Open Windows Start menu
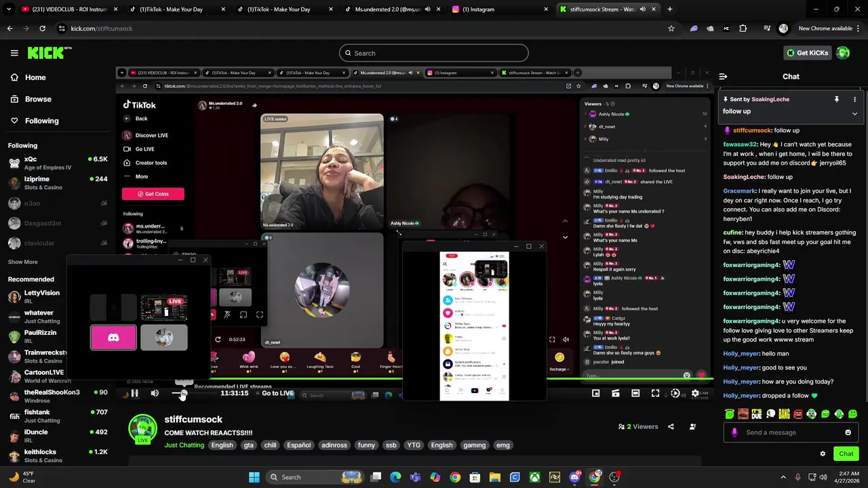Screen dimensions: 868x488 pos(254,477)
